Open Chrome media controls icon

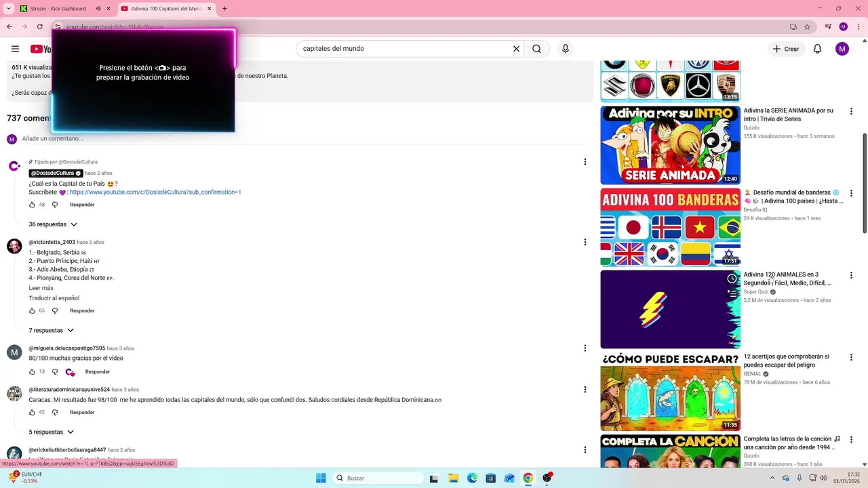pyautogui.click(x=828, y=26)
